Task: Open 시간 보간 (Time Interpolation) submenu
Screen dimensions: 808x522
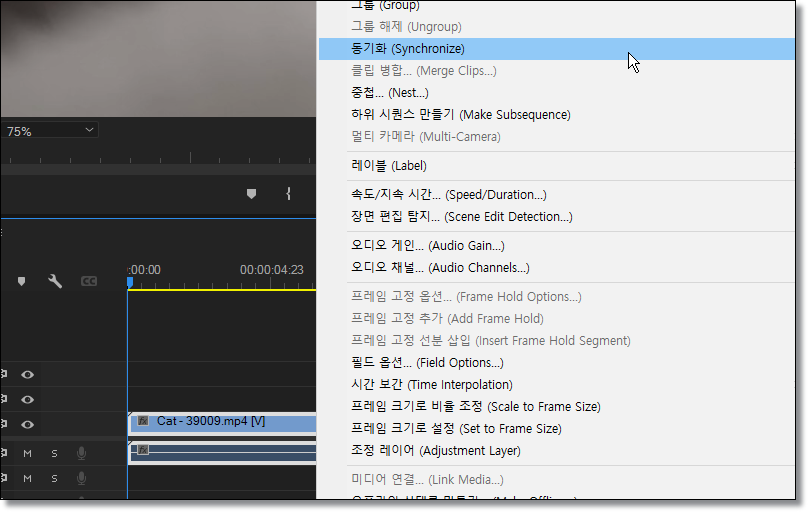Action: [x=557, y=385]
